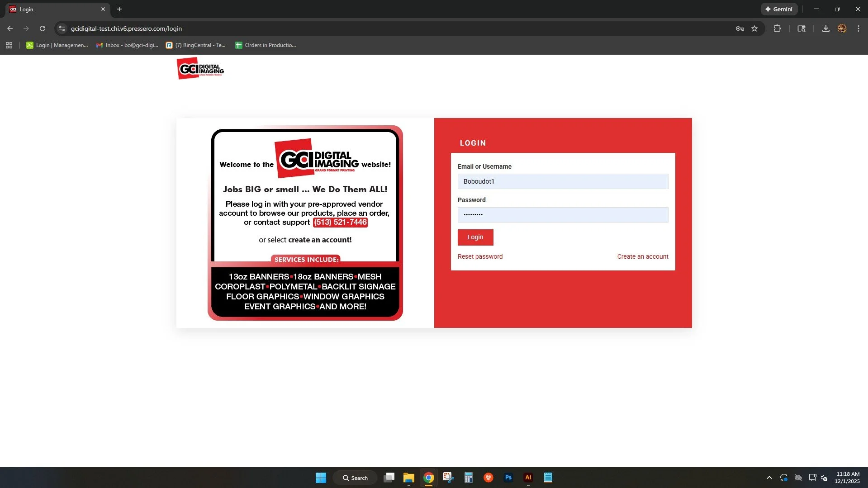The image size is (868, 488).
Task: Open site information icon in address bar
Action: [62, 28]
